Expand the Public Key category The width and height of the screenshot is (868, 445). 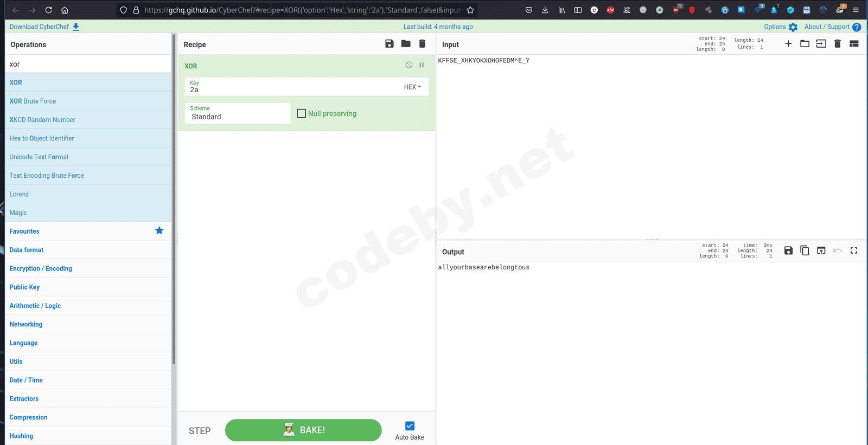pos(88,287)
